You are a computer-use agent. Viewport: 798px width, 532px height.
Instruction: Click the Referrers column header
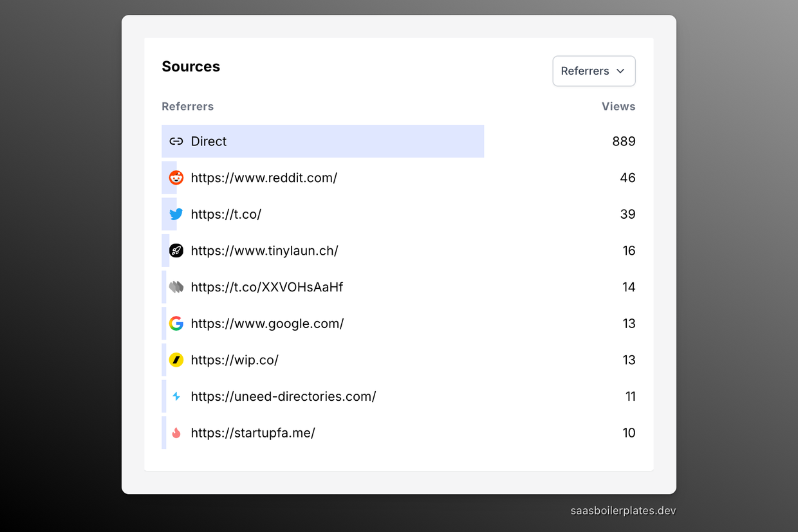click(187, 107)
